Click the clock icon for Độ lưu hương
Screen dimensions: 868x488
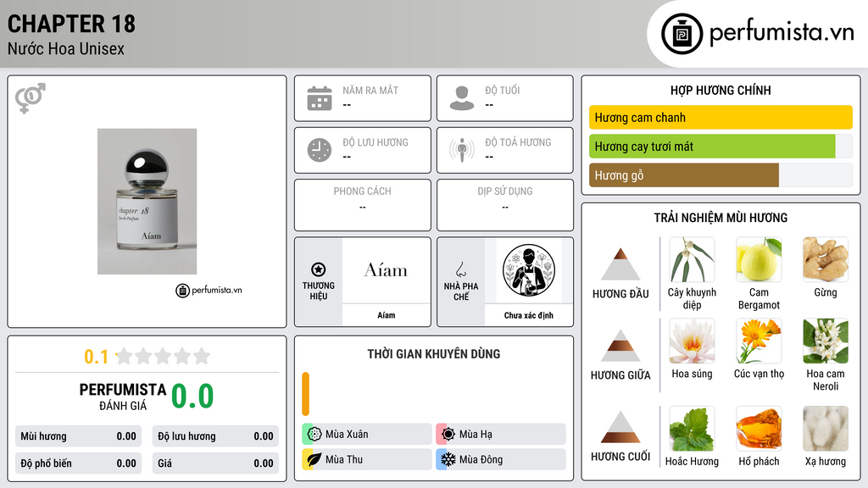point(320,151)
